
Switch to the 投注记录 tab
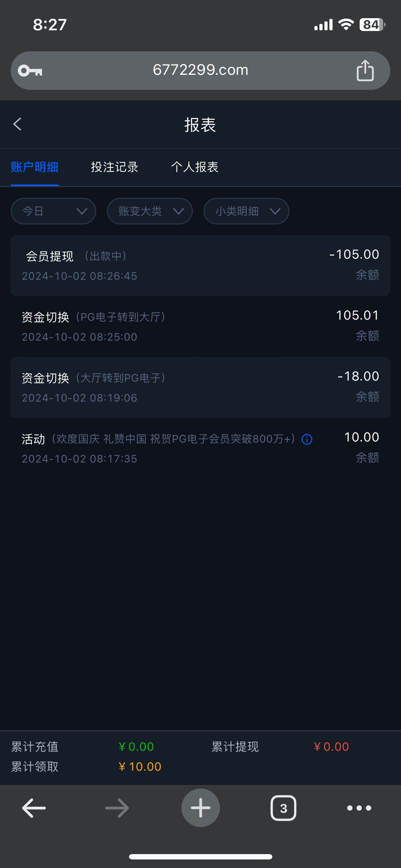pyautogui.click(x=114, y=167)
